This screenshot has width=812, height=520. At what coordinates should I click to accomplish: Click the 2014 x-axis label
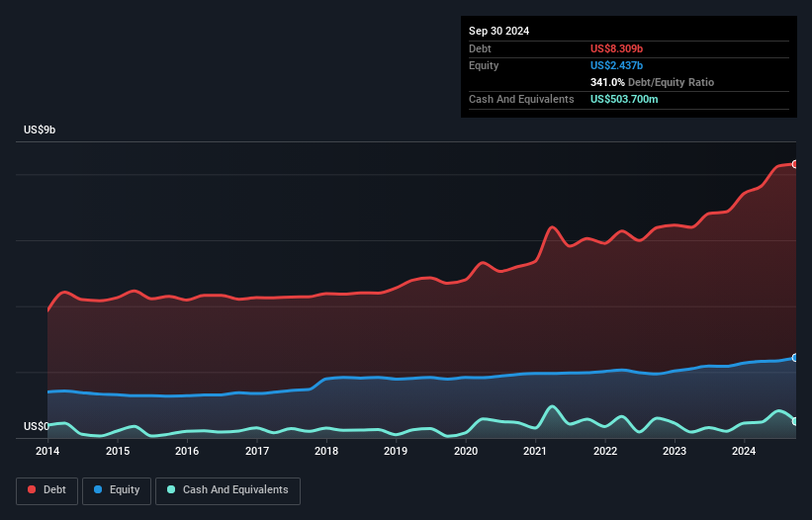(47, 451)
